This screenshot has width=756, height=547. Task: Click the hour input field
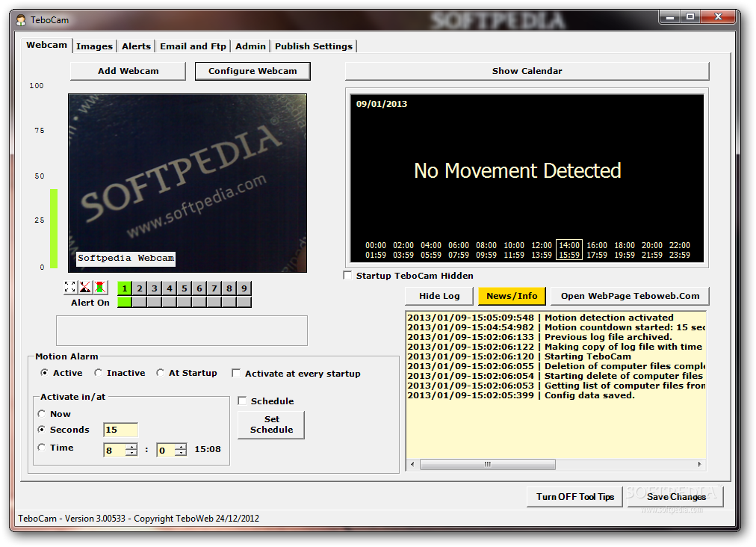click(x=115, y=450)
